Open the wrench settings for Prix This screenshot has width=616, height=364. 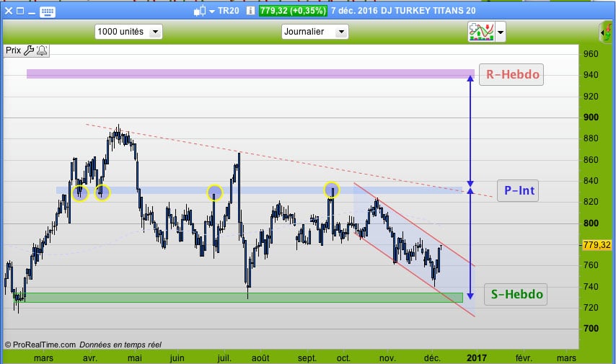[x=29, y=50]
